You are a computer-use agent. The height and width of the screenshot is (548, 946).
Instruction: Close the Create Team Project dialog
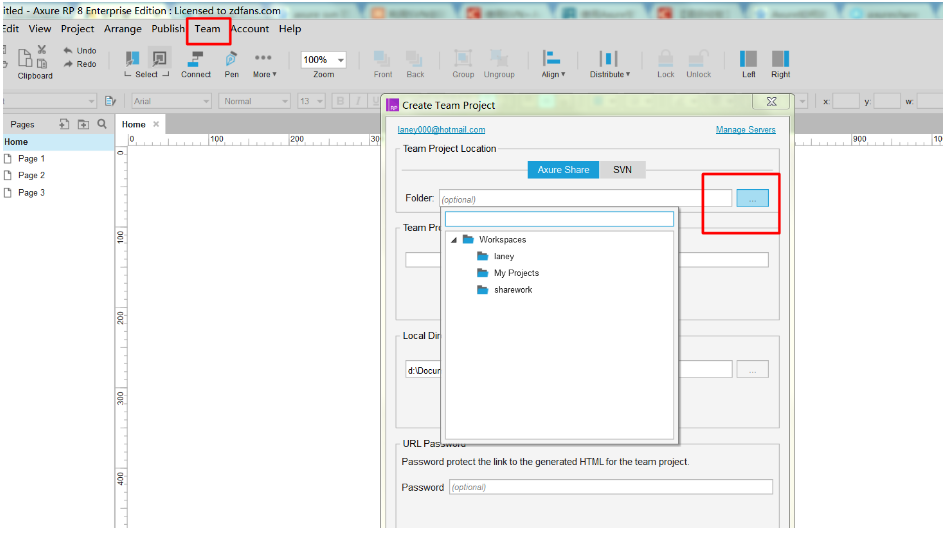pyautogui.click(x=771, y=101)
